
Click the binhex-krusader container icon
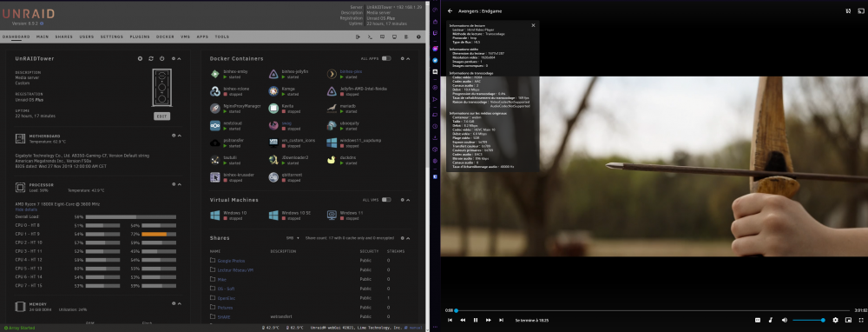pos(214,176)
